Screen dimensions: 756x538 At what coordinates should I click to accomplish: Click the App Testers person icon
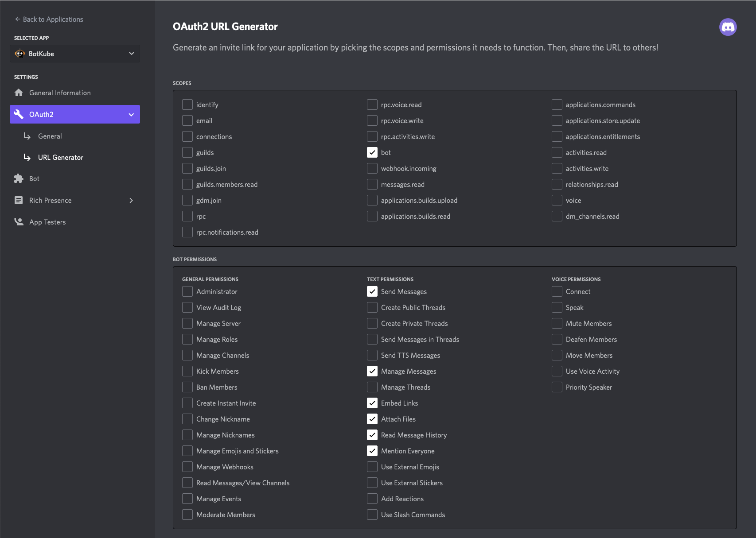tap(19, 222)
